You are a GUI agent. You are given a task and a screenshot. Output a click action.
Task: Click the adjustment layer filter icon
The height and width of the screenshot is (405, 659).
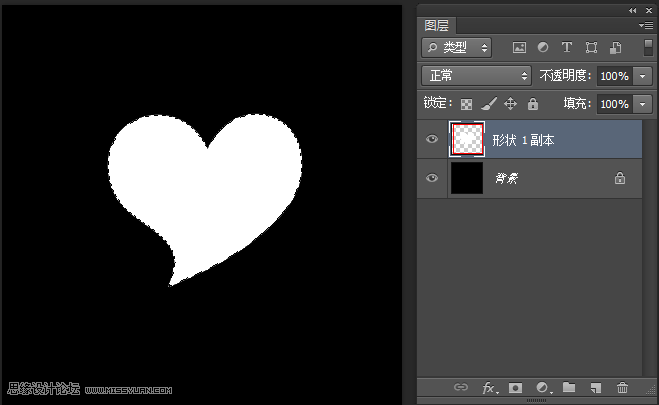(543, 47)
